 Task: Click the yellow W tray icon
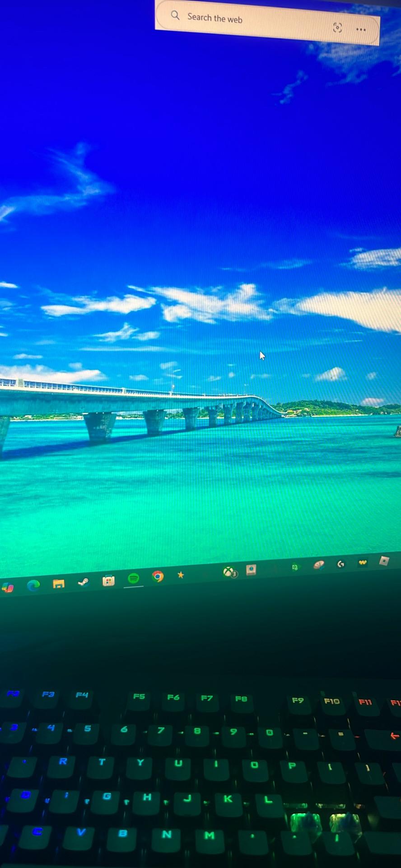(x=362, y=562)
